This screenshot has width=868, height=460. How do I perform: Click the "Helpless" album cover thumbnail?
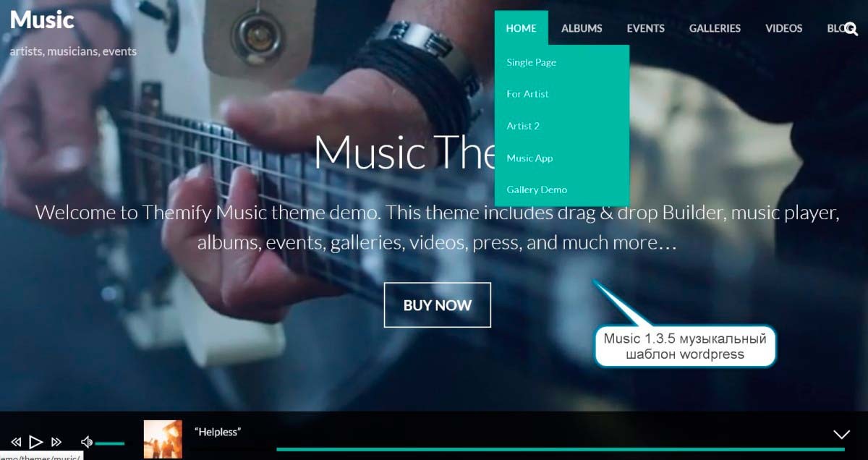click(x=163, y=439)
